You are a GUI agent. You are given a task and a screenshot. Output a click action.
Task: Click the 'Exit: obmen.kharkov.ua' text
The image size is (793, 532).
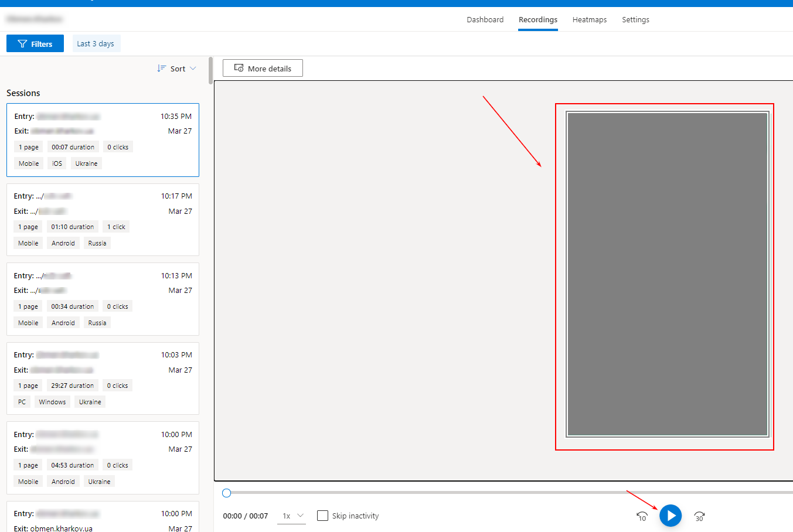(53, 528)
